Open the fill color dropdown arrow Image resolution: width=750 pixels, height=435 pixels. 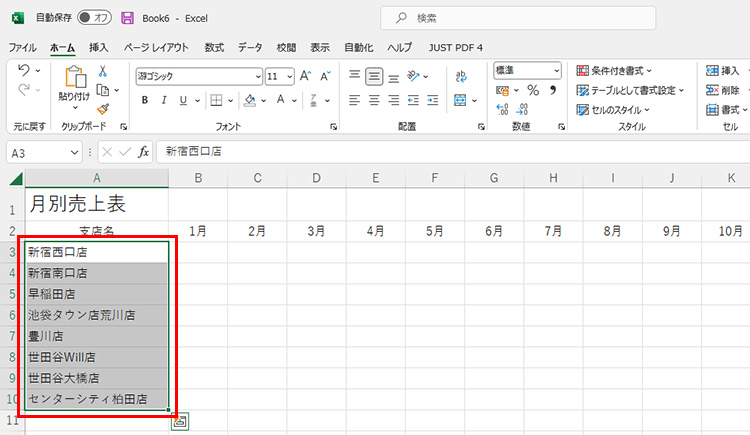264,100
